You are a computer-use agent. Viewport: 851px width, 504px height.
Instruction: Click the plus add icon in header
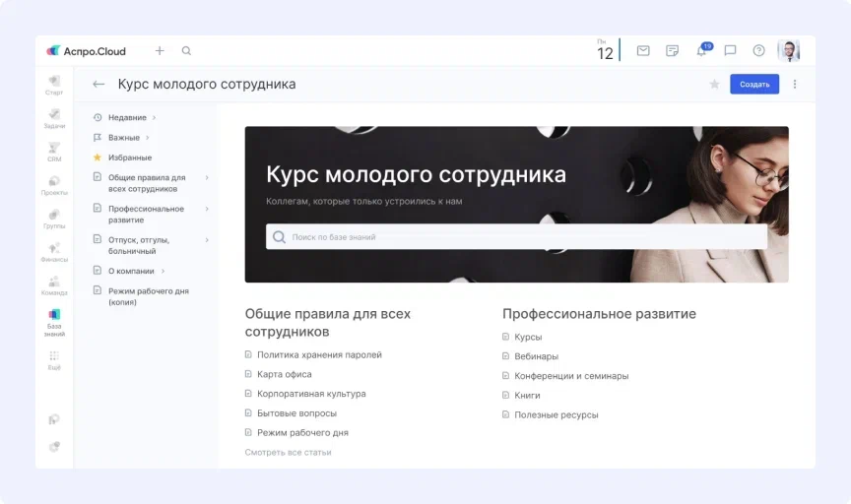pyautogui.click(x=160, y=50)
